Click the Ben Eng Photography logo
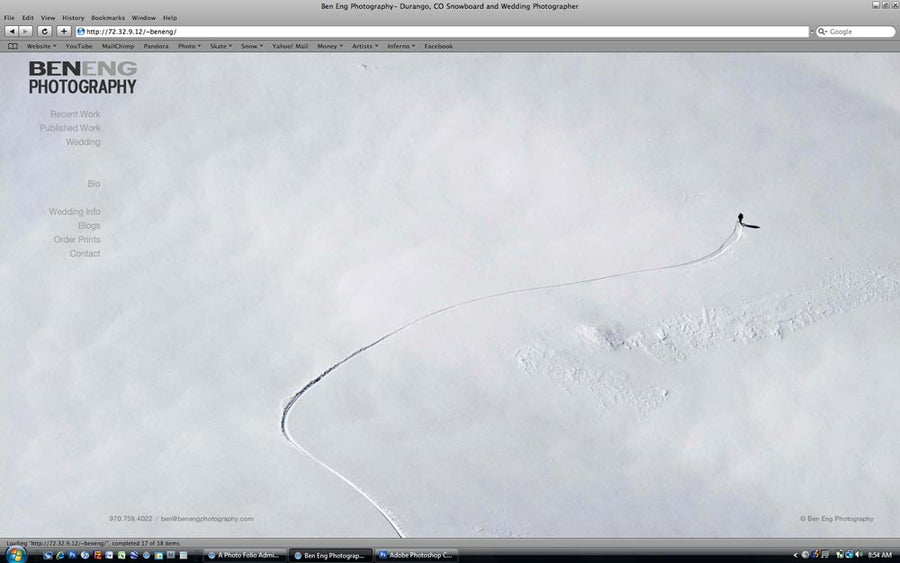 coord(82,78)
